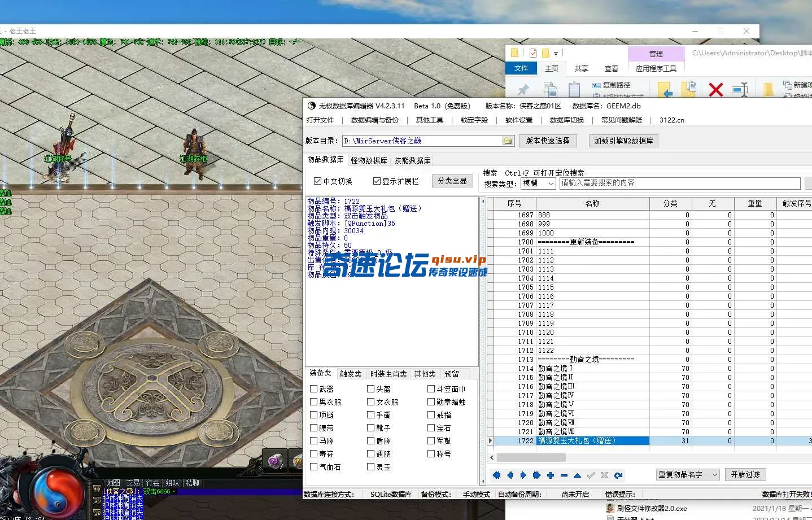
Task: Switch to 时装生肖类 category tab
Action: click(388, 374)
